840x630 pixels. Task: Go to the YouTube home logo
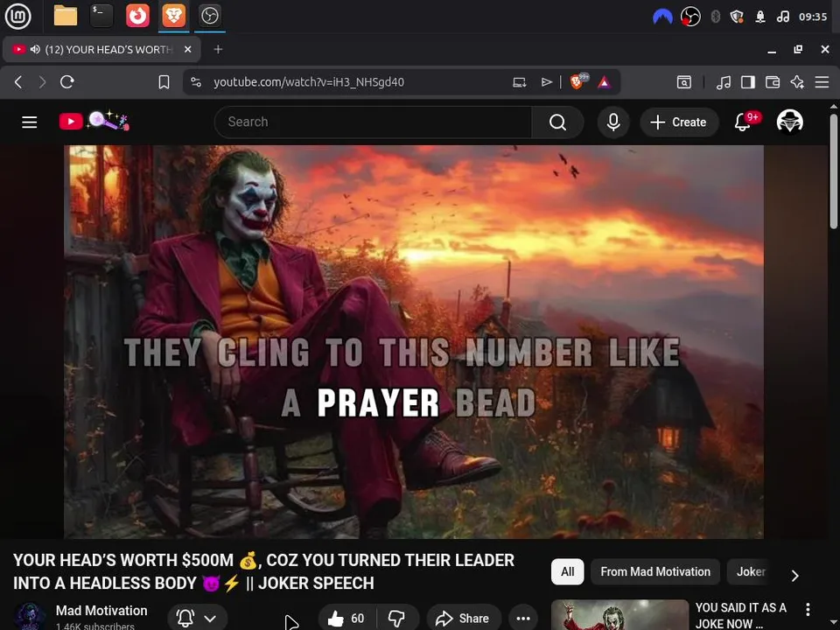pos(94,121)
